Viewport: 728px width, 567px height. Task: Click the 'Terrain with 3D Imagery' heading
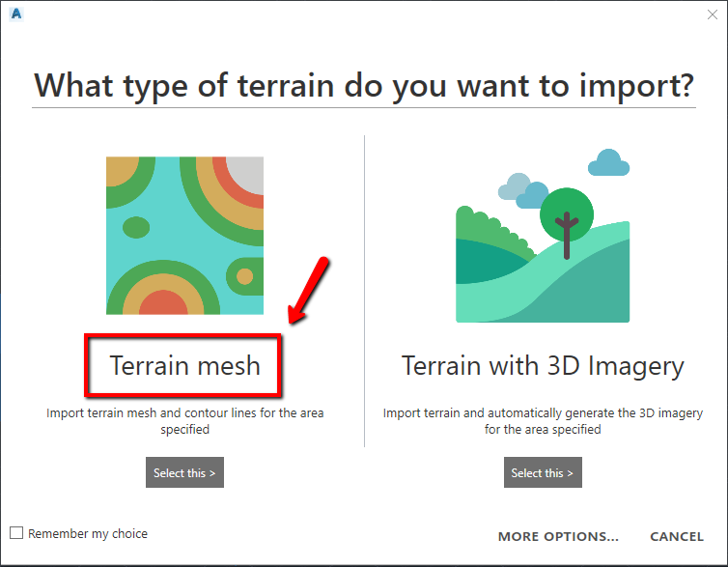pyautogui.click(x=543, y=366)
